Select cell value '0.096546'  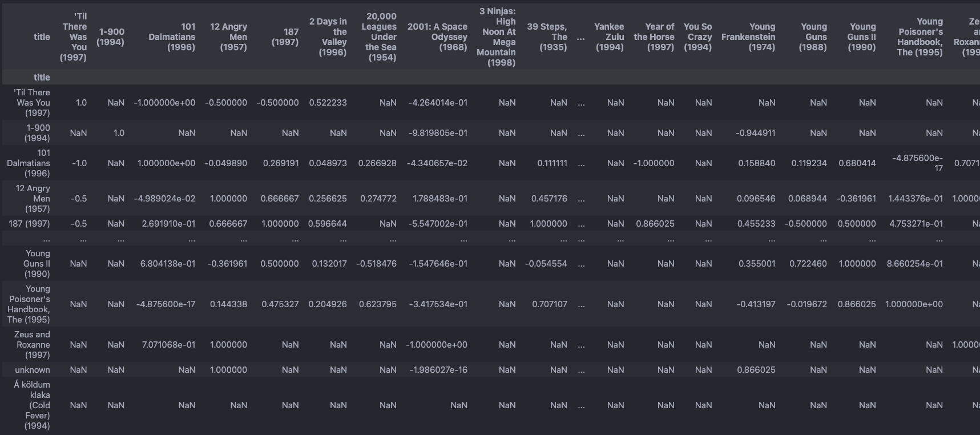click(756, 199)
